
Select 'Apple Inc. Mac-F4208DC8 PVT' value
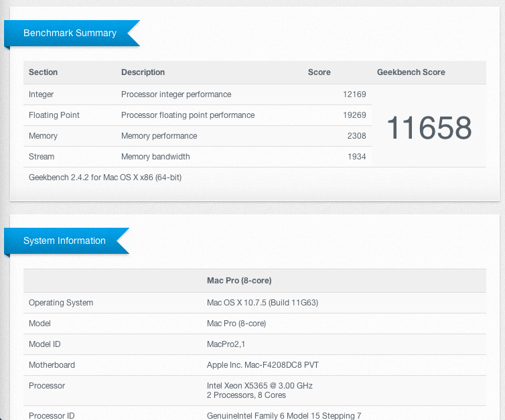click(x=263, y=365)
